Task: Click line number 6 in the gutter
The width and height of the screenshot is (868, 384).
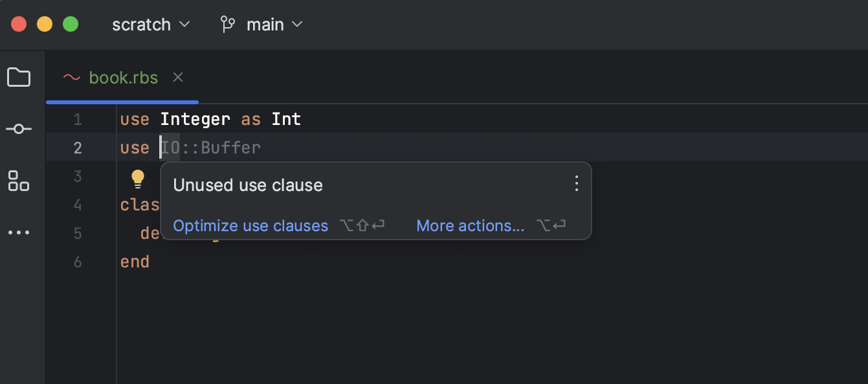Action: click(x=78, y=262)
